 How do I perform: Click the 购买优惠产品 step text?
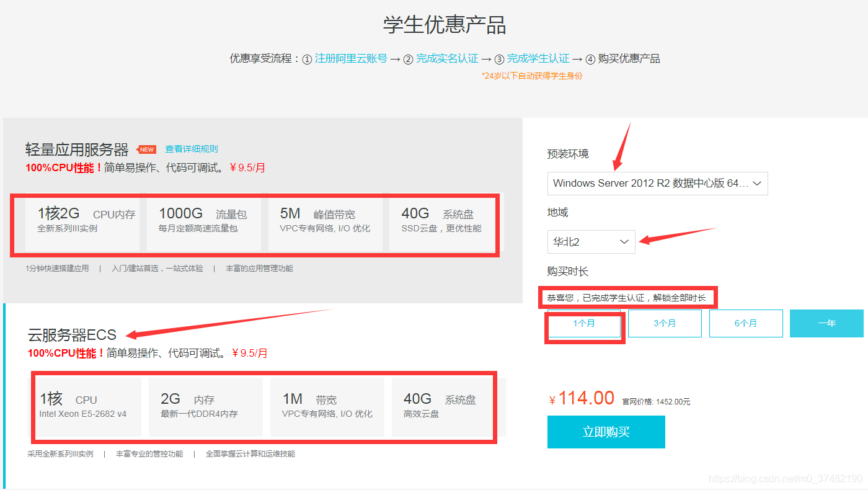click(629, 58)
